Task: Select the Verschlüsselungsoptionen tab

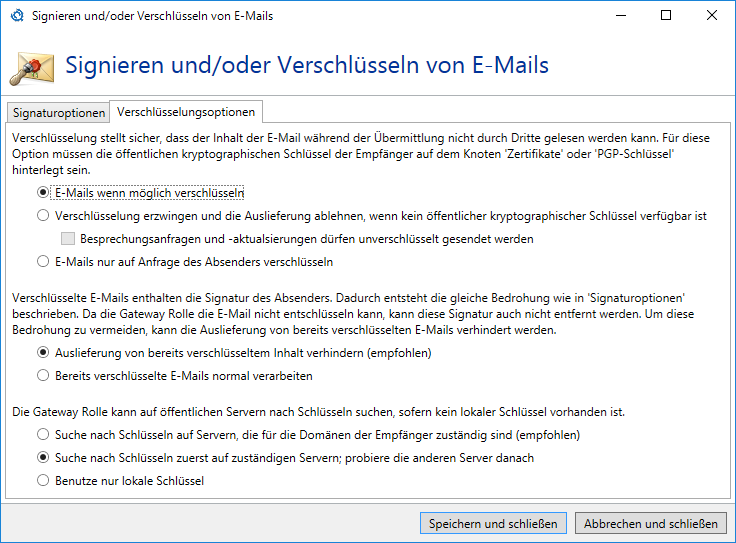Action: pos(186,112)
